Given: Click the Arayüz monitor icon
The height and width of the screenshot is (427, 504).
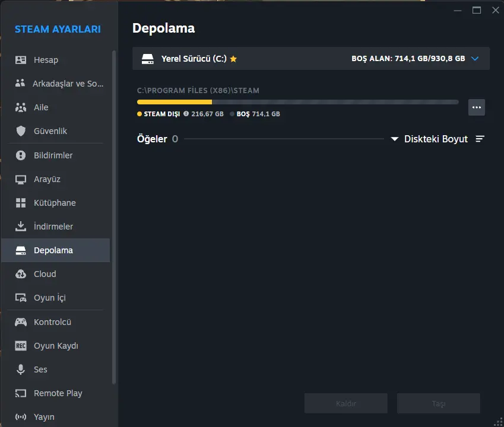Looking at the screenshot, I should 21,180.
